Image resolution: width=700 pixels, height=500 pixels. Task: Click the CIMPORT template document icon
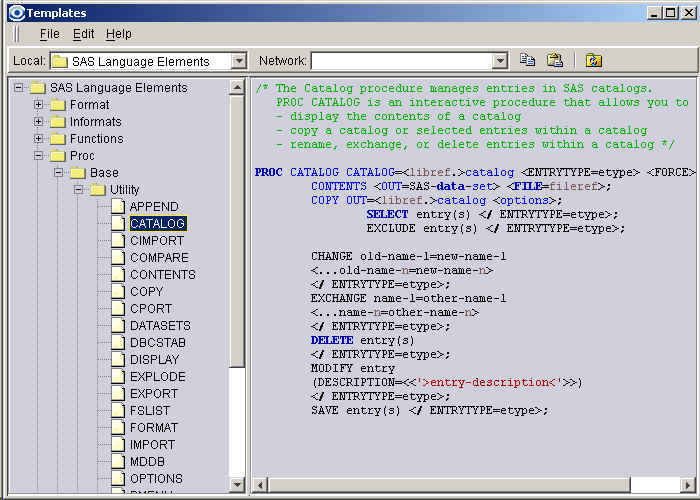coord(118,240)
